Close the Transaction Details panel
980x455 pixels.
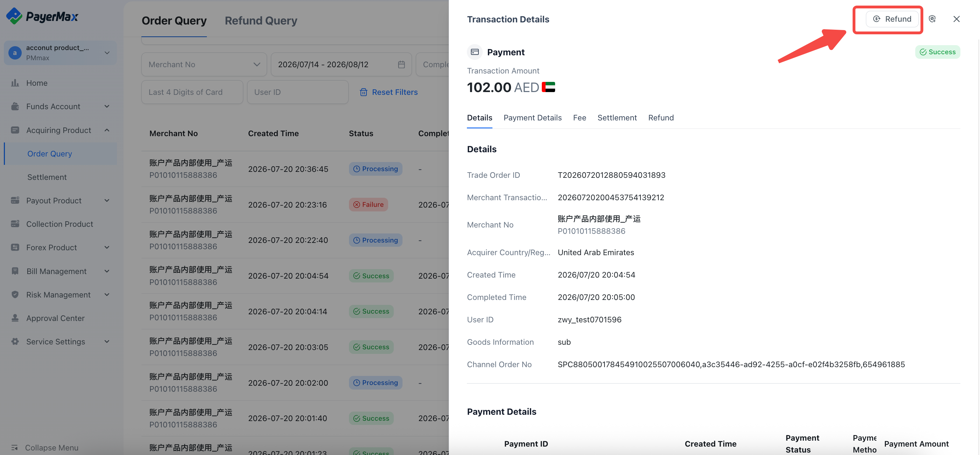(x=957, y=19)
